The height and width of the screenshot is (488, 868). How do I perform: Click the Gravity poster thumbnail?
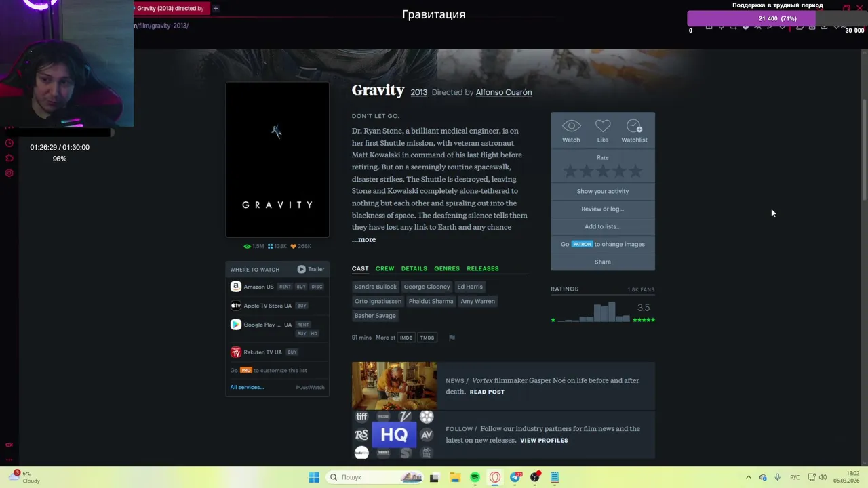(x=277, y=160)
